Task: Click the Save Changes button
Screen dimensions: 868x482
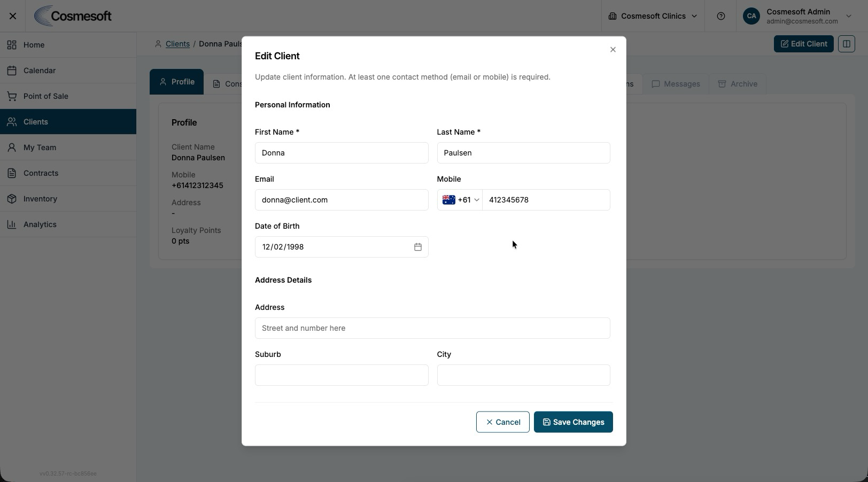Action: coord(573,422)
